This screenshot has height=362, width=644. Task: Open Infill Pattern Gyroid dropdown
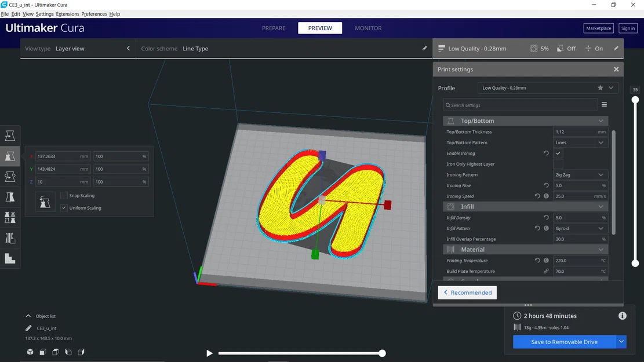[x=580, y=228]
